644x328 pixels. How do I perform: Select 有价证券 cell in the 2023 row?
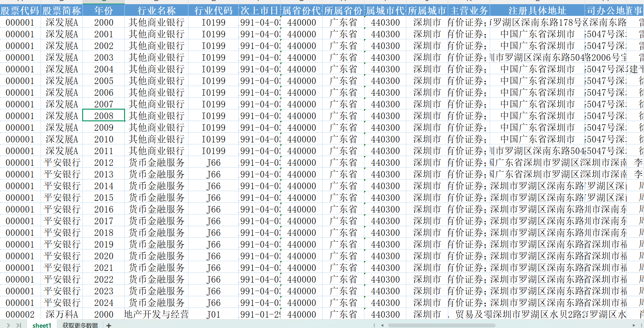pyautogui.click(x=469, y=291)
